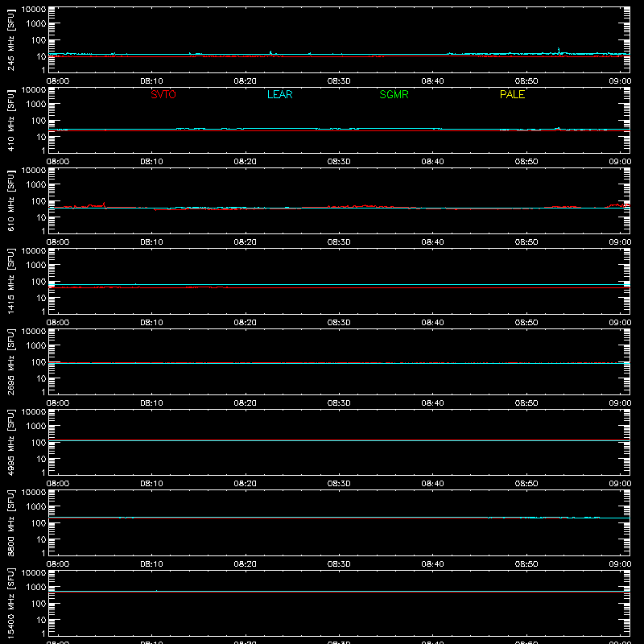Click the cyan line in 1415 MHz plot

pyautogui.click(x=339, y=284)
